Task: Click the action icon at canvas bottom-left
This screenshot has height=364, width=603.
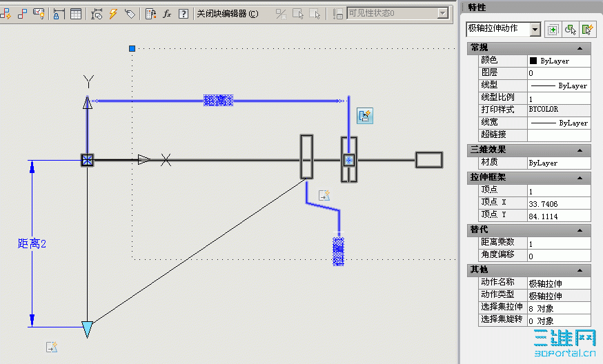Action: [52, 347]
